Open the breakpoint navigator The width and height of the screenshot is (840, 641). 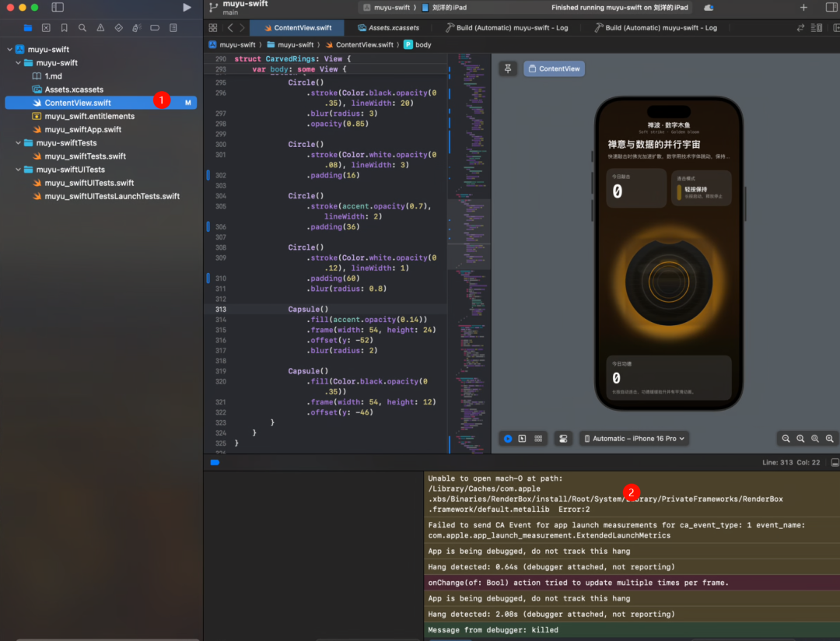(155, 28)
